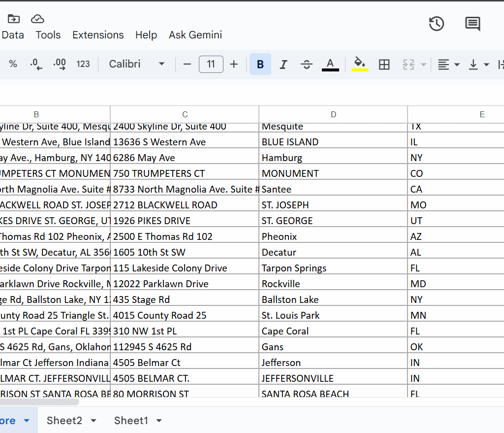Increase decimal places in toolbar

(60, 64)
